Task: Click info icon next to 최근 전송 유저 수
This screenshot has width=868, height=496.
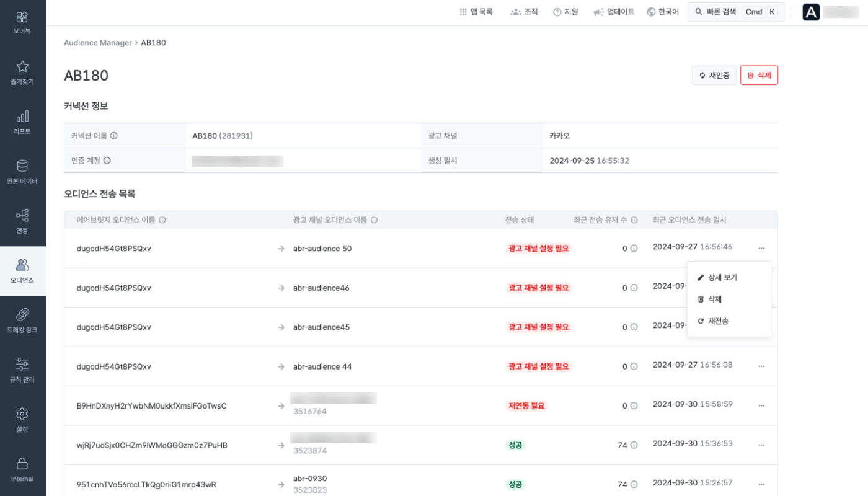Action: point(634,220)
